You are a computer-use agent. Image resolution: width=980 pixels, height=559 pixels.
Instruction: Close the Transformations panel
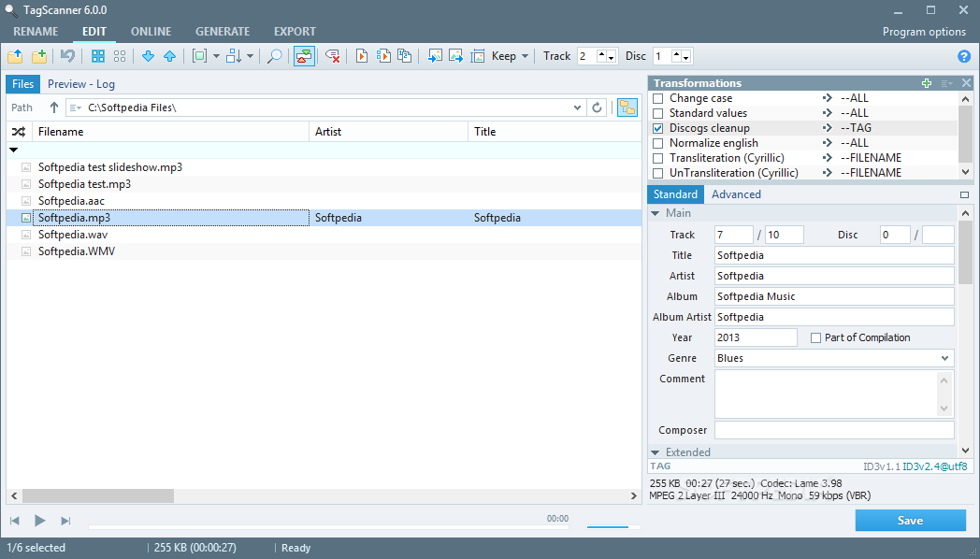966,83
